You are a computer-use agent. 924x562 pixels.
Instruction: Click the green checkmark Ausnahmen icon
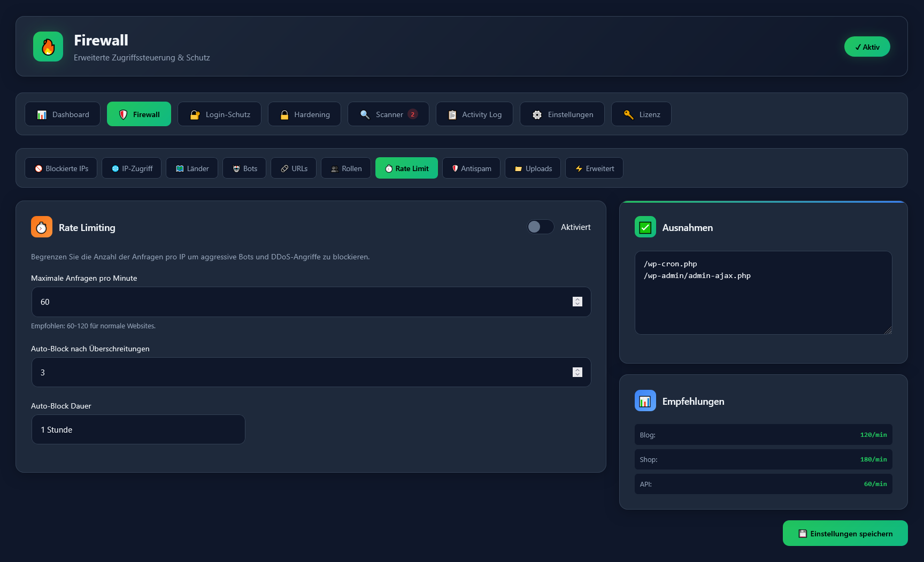point(645,227)
